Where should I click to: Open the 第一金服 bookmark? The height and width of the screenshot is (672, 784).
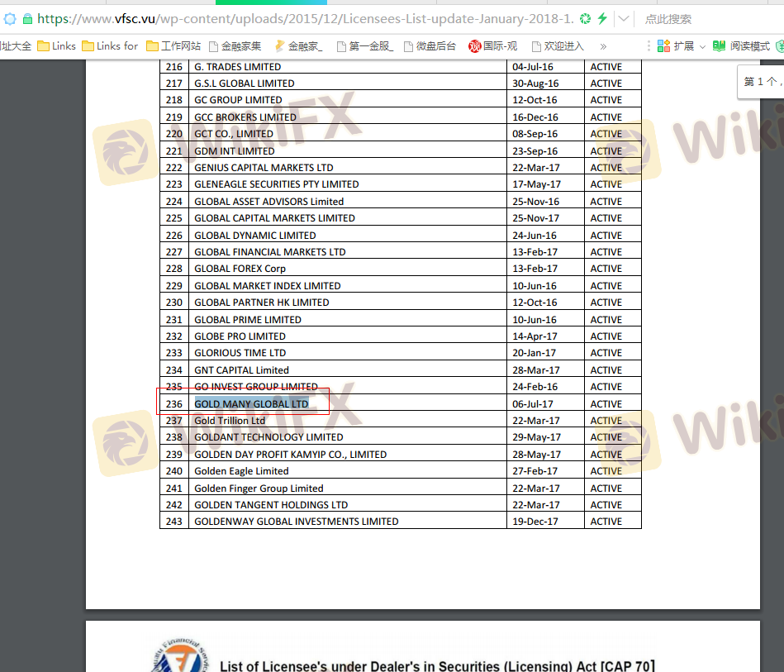tap(363, 46)
